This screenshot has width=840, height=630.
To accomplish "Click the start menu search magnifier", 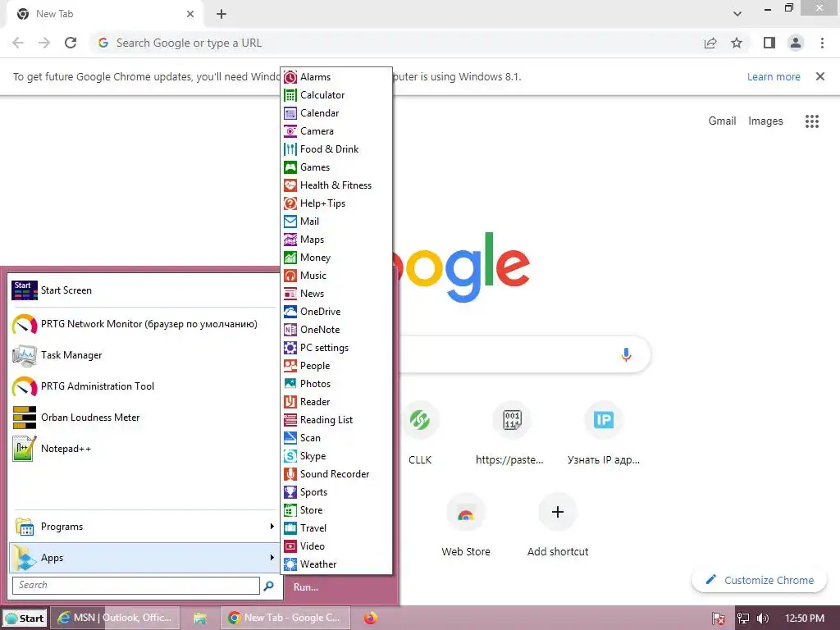I will pos(269,586).
